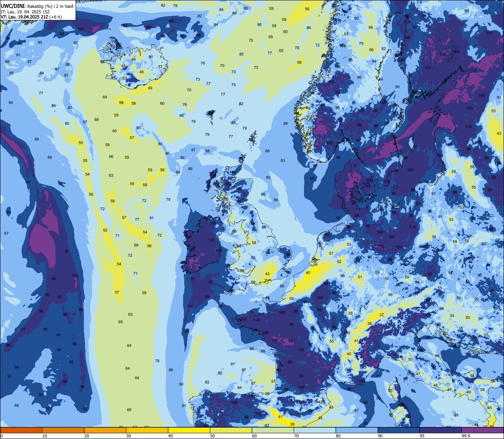Select the purple above-99.9 legend swatch
This screenshot has width=504, height=439.
[x=482, y=430]
